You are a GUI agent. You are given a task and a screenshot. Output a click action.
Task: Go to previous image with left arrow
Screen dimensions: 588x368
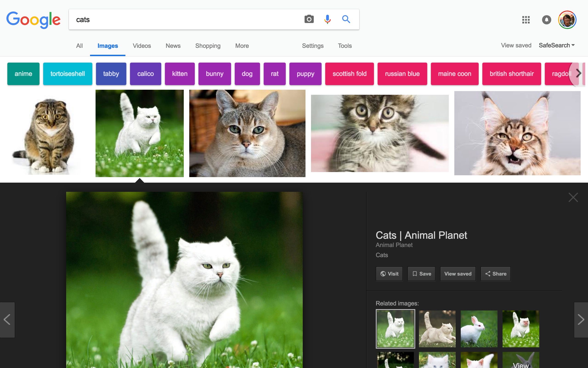point(7,320)
